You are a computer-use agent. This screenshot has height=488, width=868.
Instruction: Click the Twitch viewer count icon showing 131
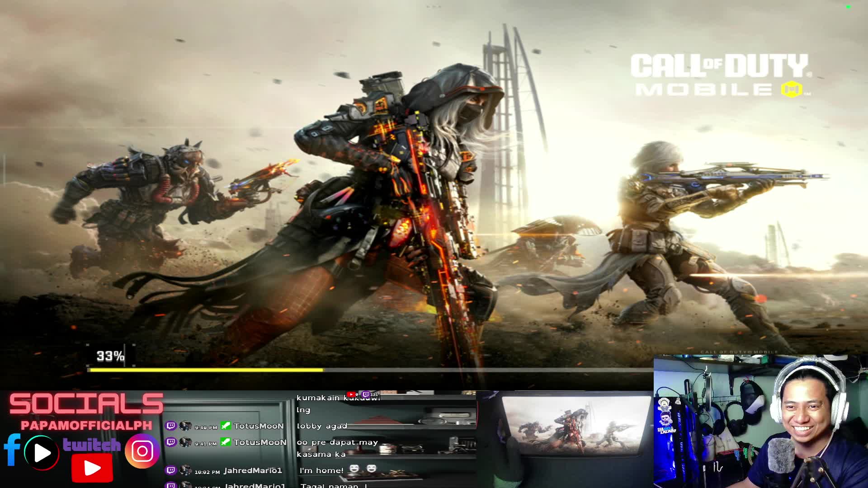click(366, 394)
